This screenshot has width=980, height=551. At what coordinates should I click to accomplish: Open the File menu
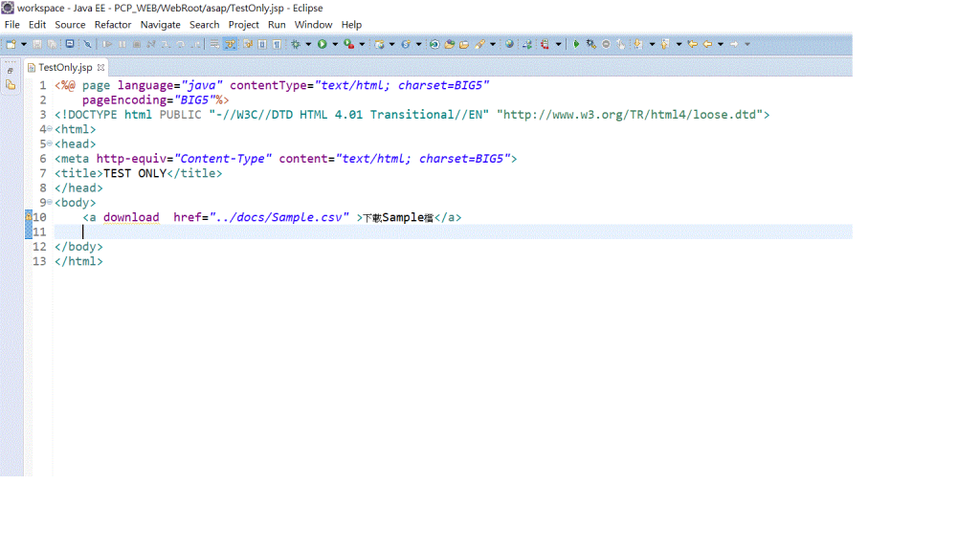click(11, 25)
